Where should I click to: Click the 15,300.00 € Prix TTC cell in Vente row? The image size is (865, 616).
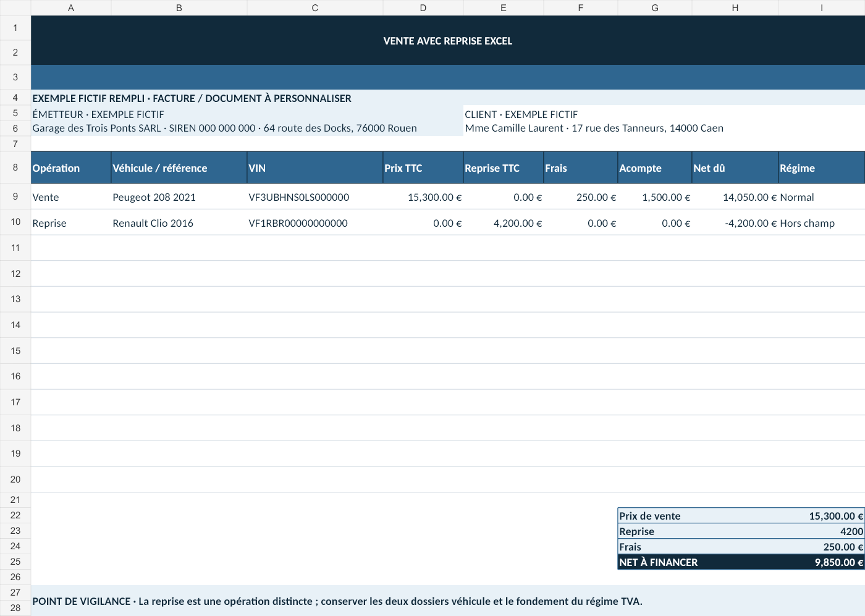pos(423,197)
